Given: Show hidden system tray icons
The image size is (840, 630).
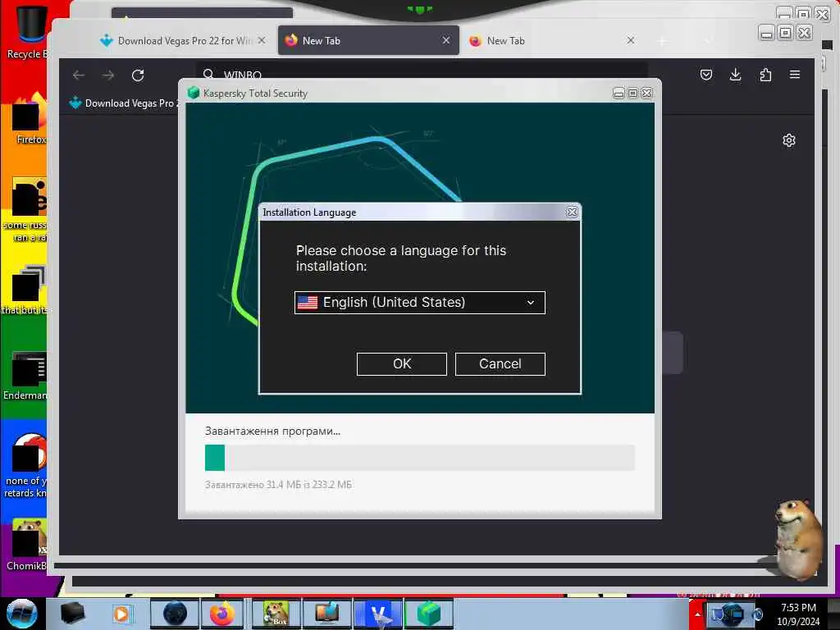Looking at the screenshot, I should tap(697, 614).
